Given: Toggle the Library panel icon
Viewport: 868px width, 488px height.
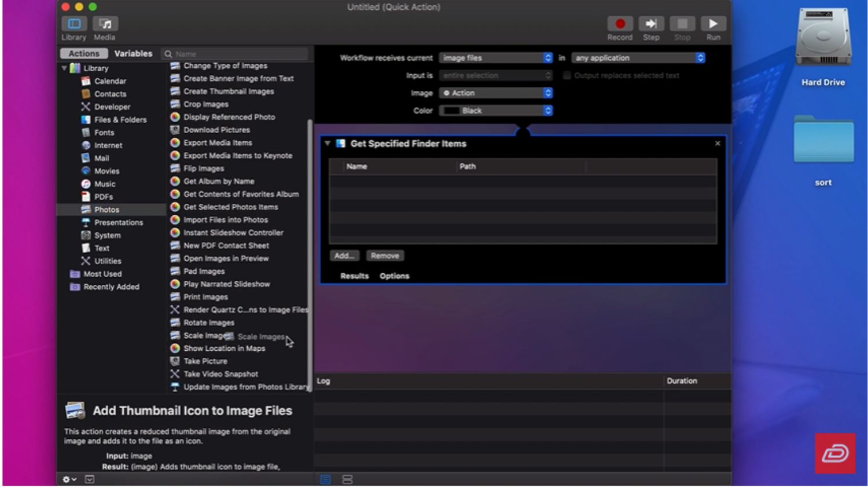Looking at the screenshot, I should click(x=74, y=24).
